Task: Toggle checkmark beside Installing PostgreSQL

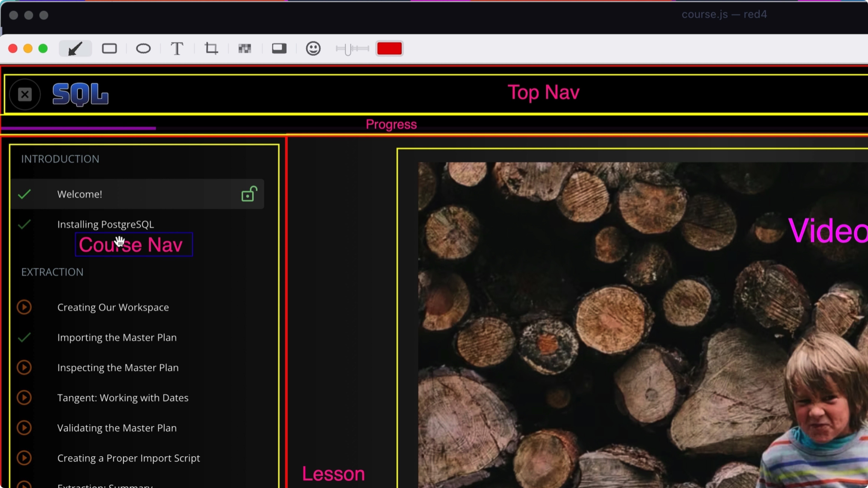Action: [x=24, y=224]
